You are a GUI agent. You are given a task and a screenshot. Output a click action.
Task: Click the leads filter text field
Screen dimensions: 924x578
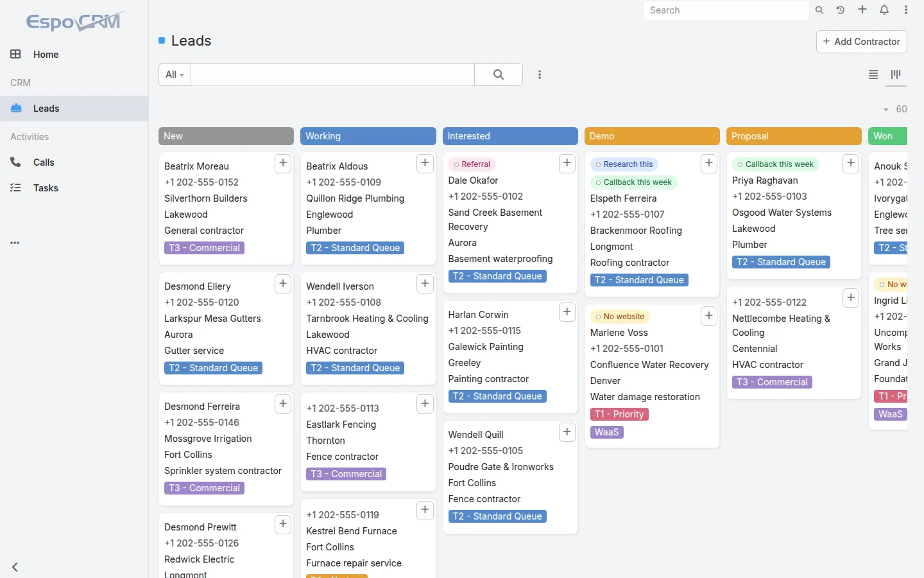click(332, 74)
